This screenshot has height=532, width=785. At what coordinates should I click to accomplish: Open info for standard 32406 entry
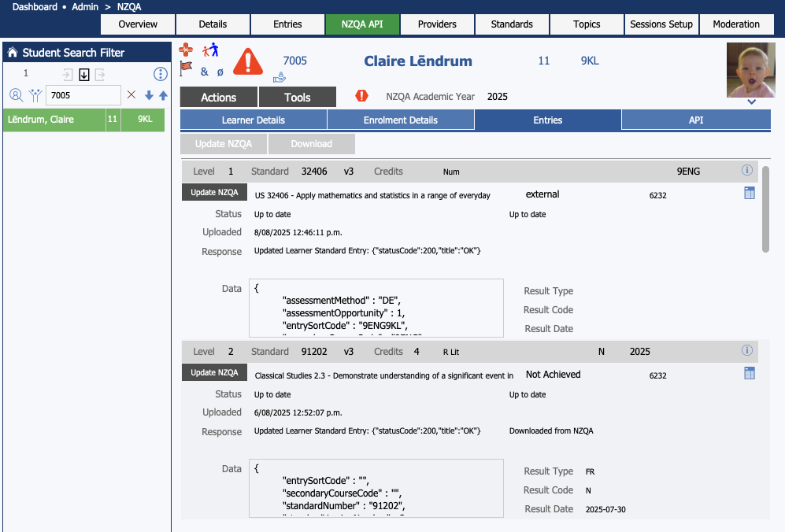click(747, 171)
